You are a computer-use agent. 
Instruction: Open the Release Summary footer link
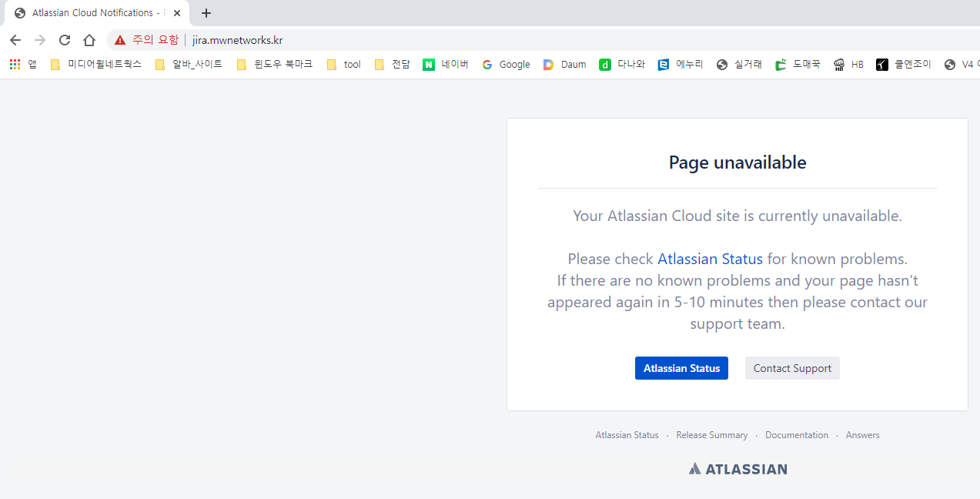711,435
